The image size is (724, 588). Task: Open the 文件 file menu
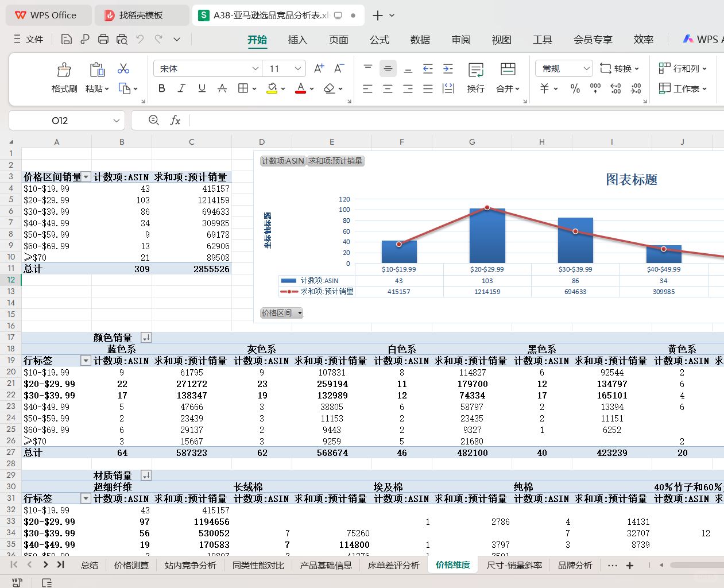coord(28,40)
